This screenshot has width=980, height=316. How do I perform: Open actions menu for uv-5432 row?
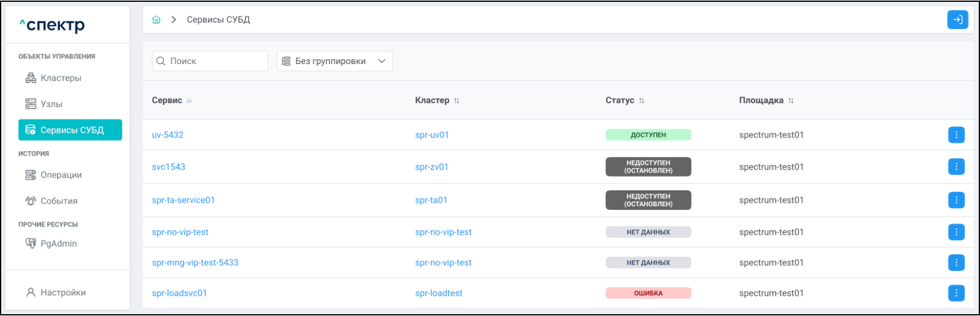point(956,135)
